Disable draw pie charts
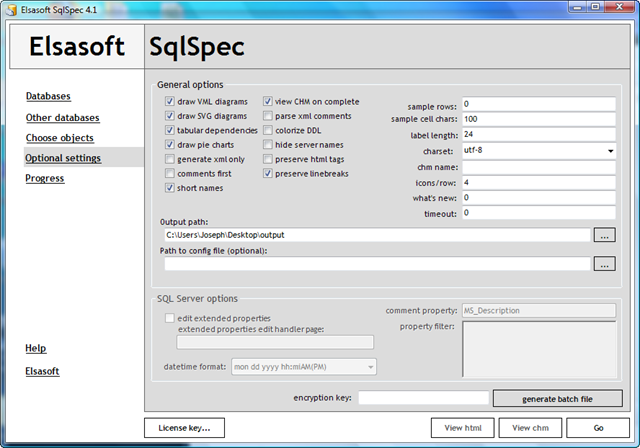 point(170,144)
